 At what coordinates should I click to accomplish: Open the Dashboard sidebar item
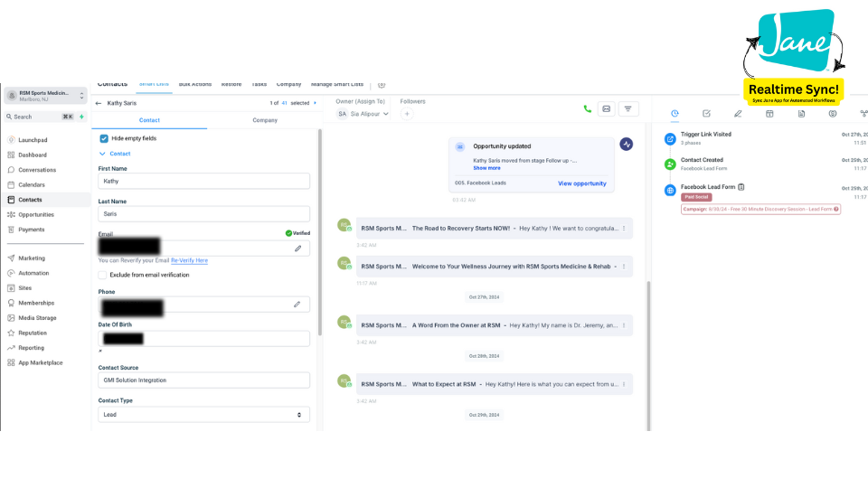point(33,155)
